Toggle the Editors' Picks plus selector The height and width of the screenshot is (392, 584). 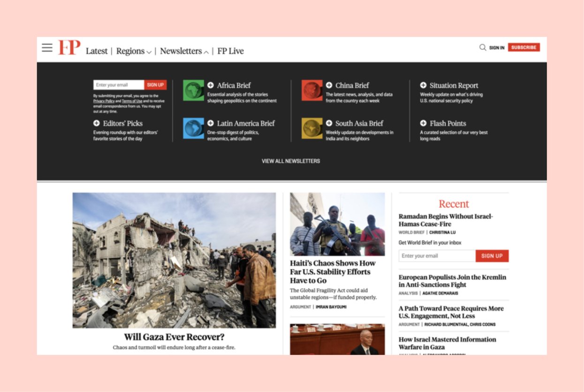(97, 123)
